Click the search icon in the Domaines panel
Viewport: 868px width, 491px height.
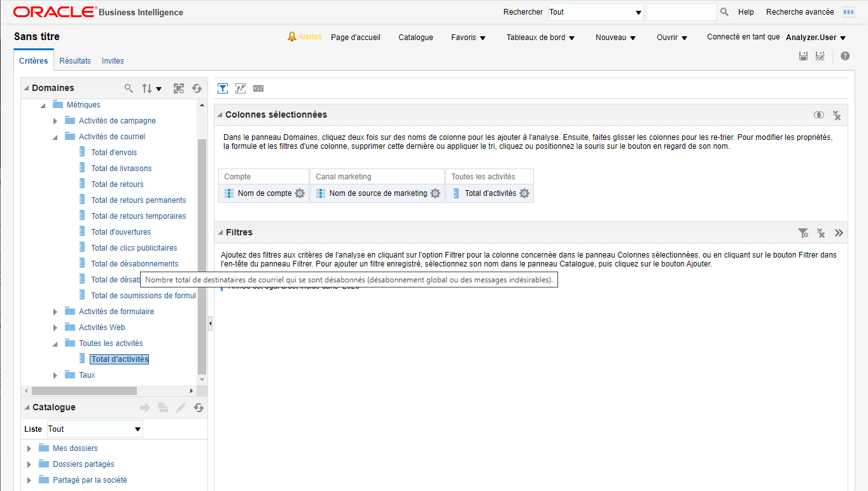pos(129,88)
